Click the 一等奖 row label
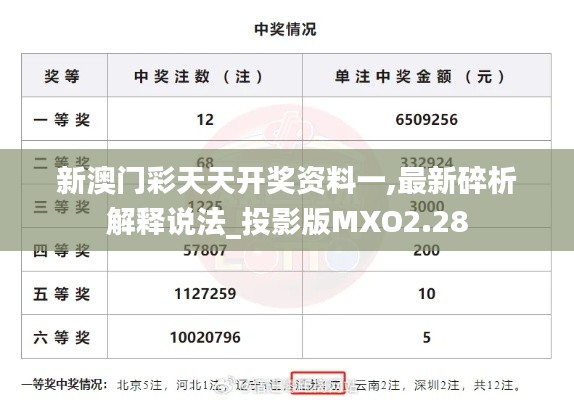 (x=62, y=120)
